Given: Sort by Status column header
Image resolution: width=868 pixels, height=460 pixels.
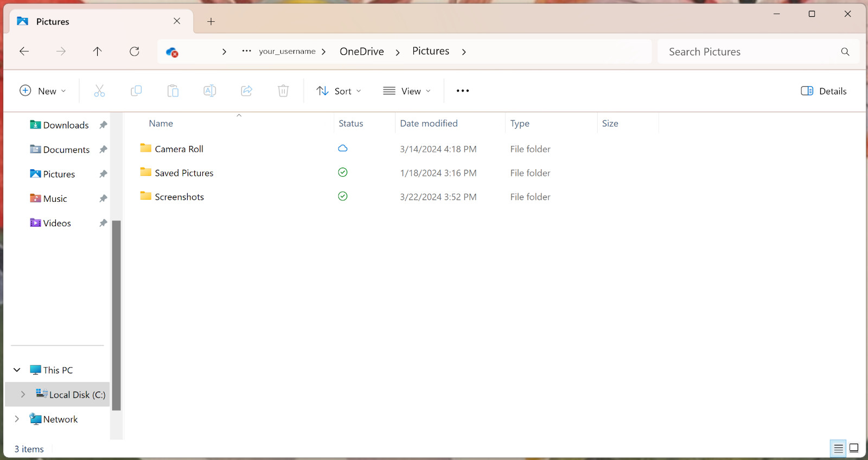Looking at the screenshot, I should (x=351, y=124).
